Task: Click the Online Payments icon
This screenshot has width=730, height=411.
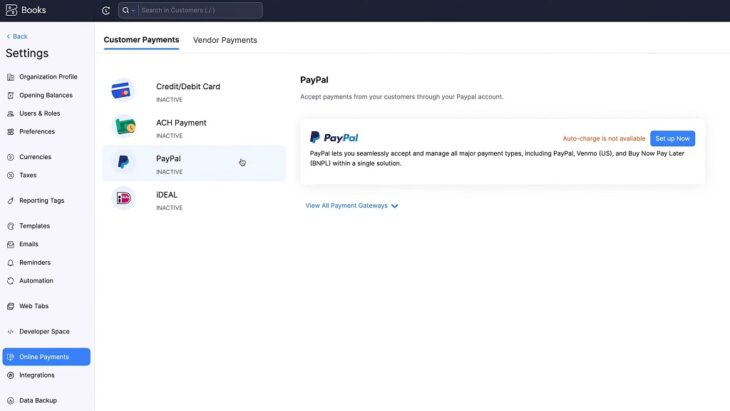Action: [x=10, y=357]
